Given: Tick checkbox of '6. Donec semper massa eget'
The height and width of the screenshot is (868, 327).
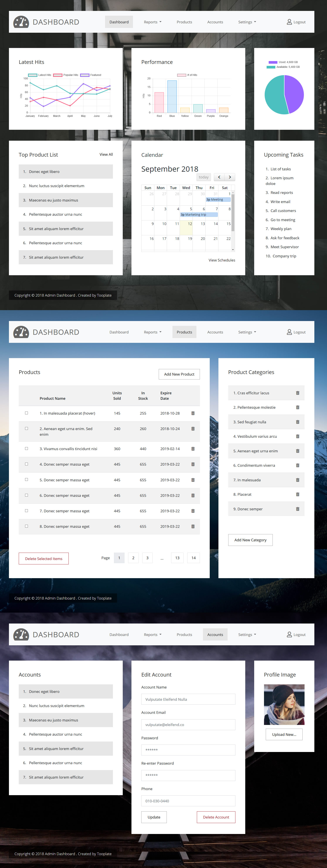Looking at the screenshot, I should coord(26,495).
